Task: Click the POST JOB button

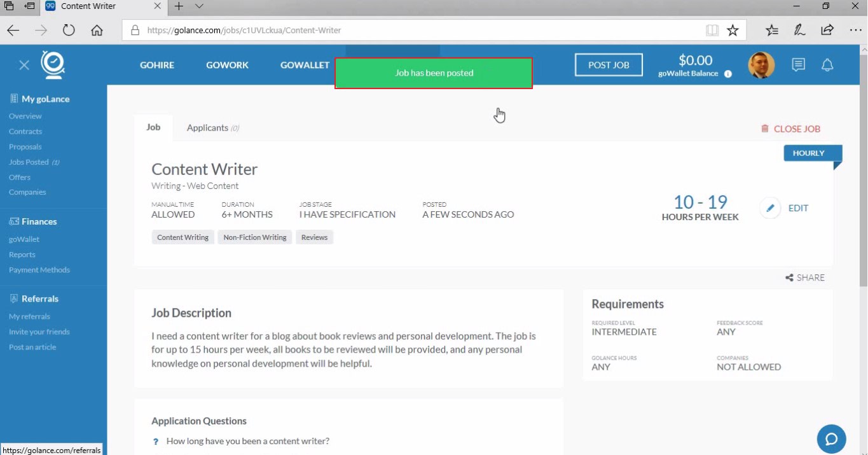Action: (x=609, y=65)
